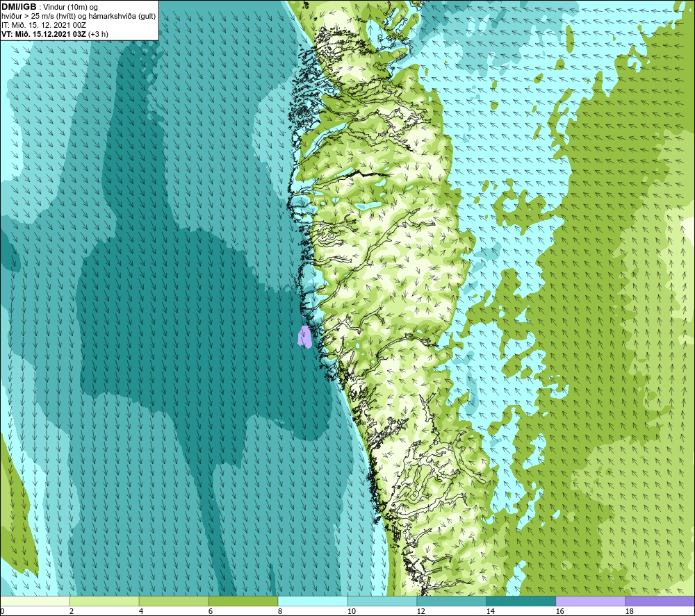Click the legend scale label '10'
This screenshot has width=695, height=616.
click(x=351, y=611)
